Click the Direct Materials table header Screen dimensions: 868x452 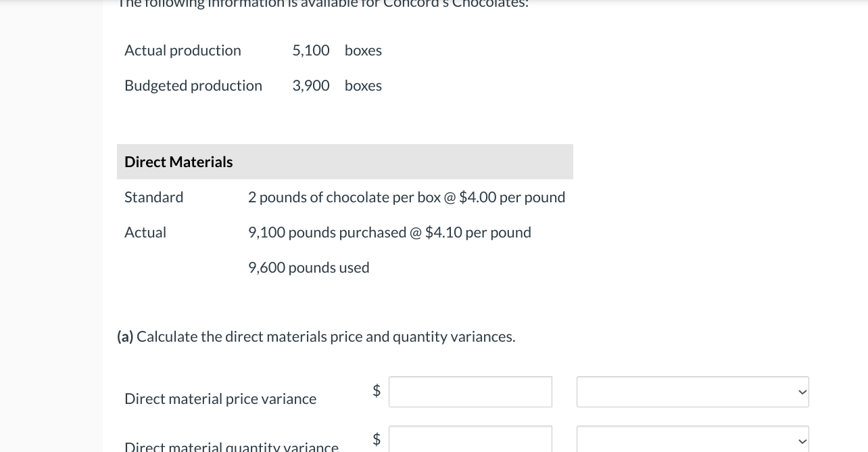[178, 162]
